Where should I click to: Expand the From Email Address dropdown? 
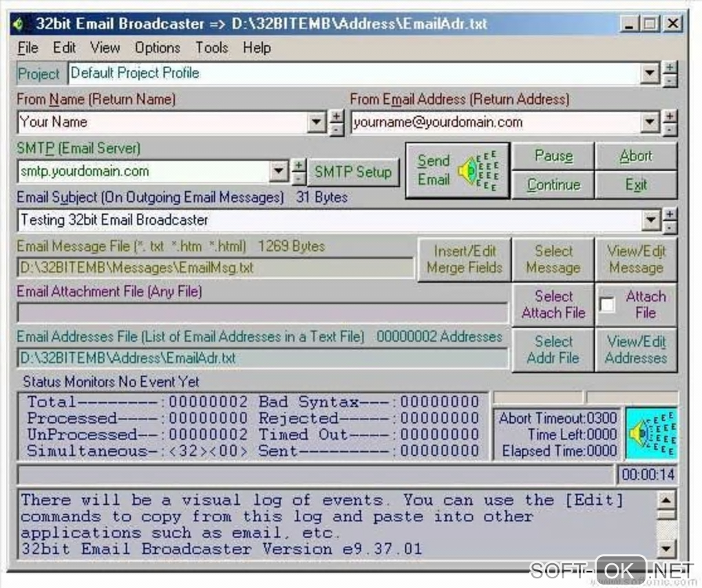[x=649, y=122]
